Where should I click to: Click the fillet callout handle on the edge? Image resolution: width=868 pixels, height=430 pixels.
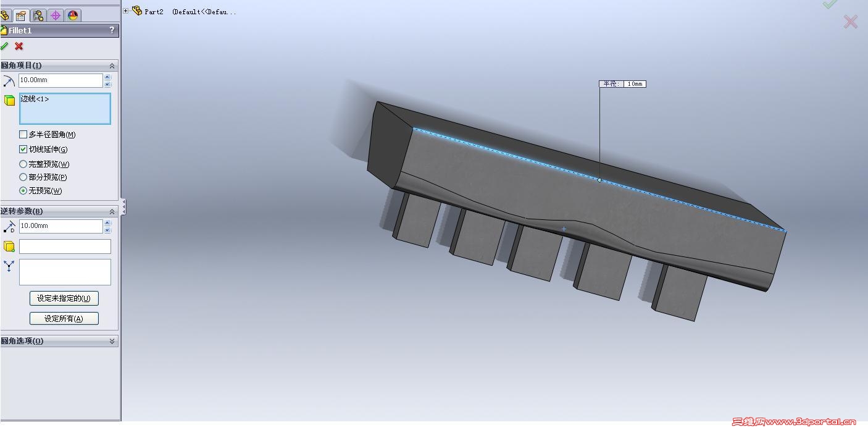[599, 180]
